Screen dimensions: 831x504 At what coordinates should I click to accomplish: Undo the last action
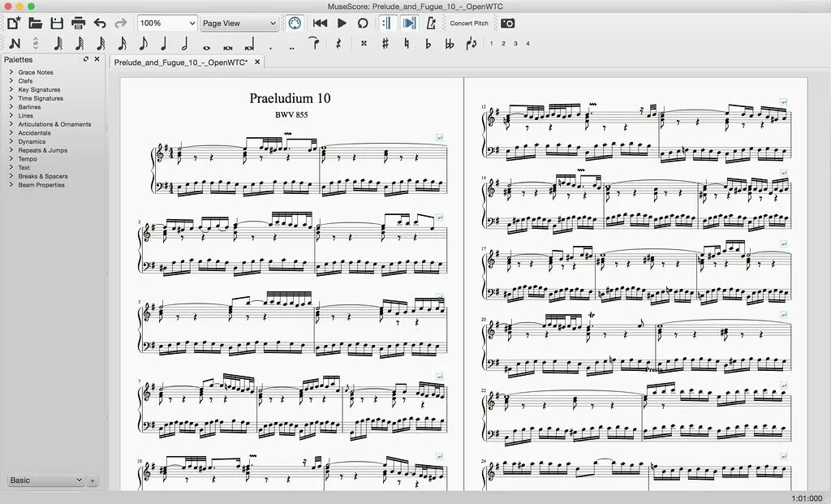(100, 23)
